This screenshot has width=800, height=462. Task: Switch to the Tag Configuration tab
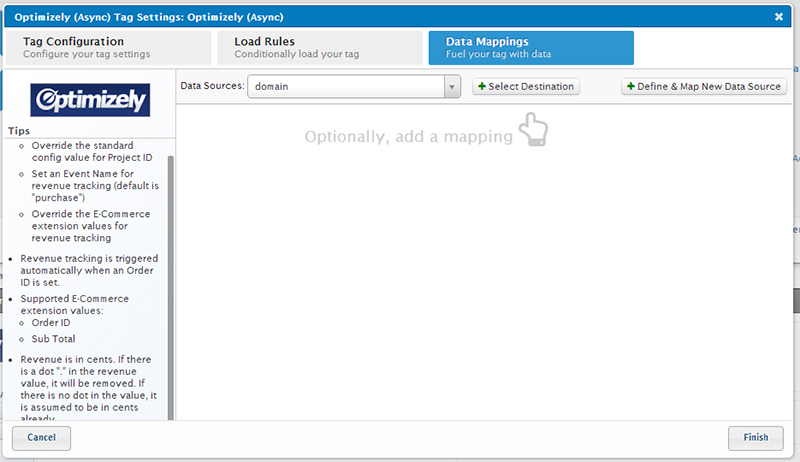point(108,47)
